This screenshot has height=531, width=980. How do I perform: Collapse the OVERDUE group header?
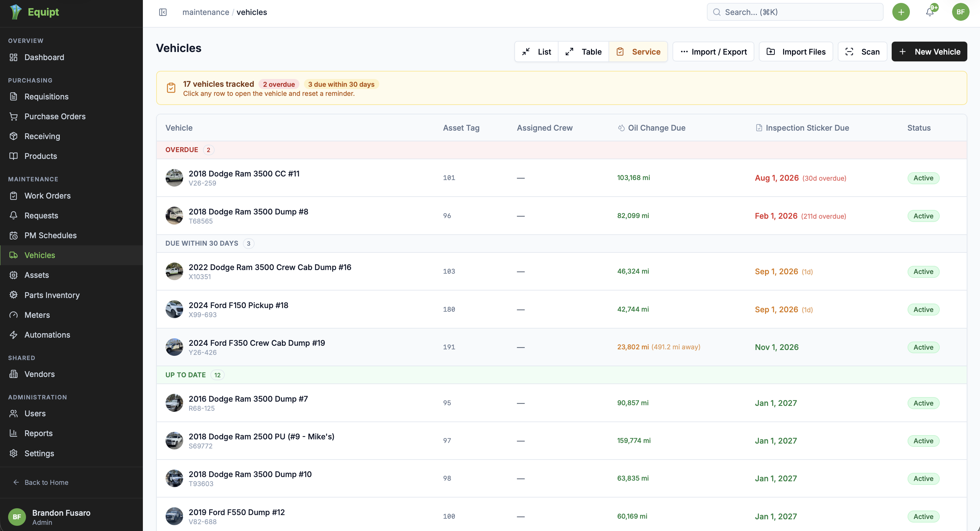pyautogui.click(x=561, y=150)
